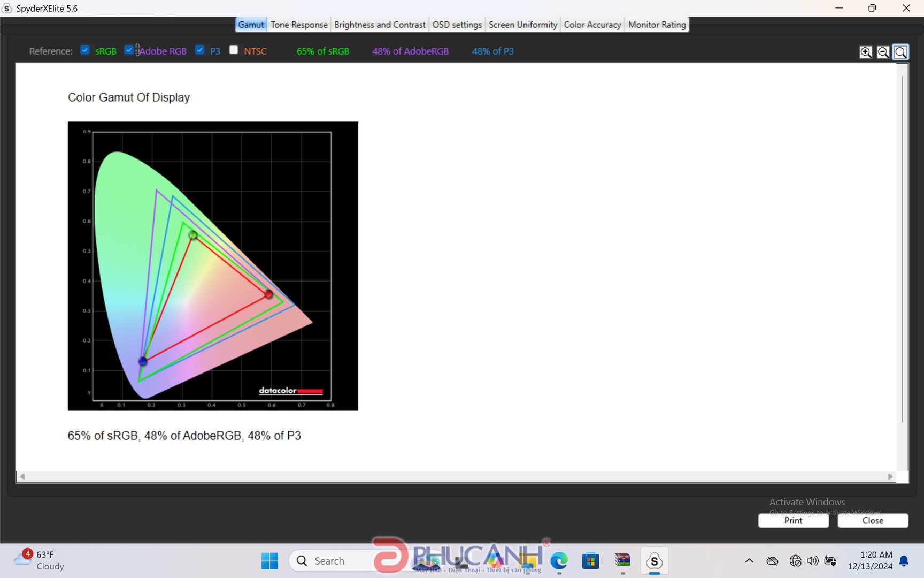Click the battery status tray icon
The image size is (924, 578).
tap(830, 561)
